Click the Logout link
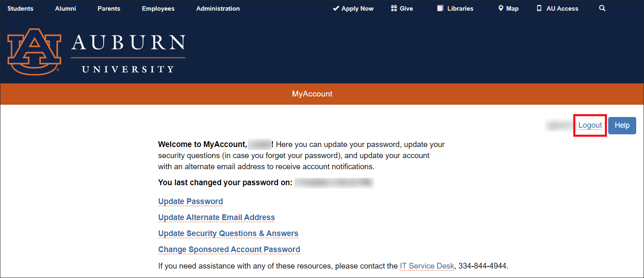This screenshot has width=644, height=278. click(590, 125)
